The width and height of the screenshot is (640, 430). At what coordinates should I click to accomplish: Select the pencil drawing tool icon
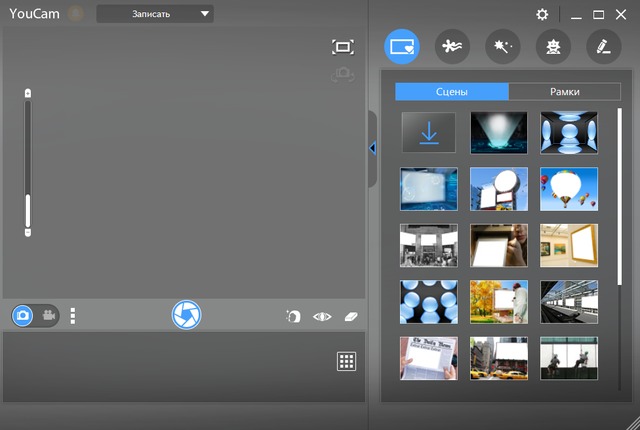[600, 46]
